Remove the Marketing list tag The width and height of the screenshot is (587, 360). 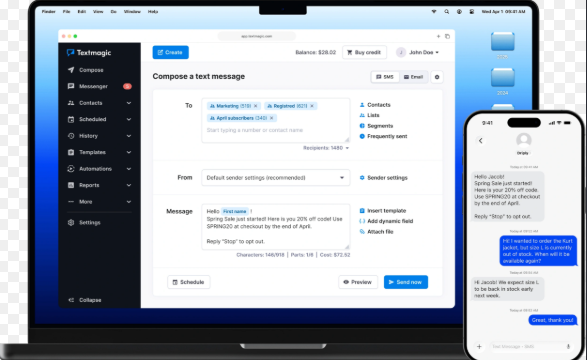[x=256, y=106]
